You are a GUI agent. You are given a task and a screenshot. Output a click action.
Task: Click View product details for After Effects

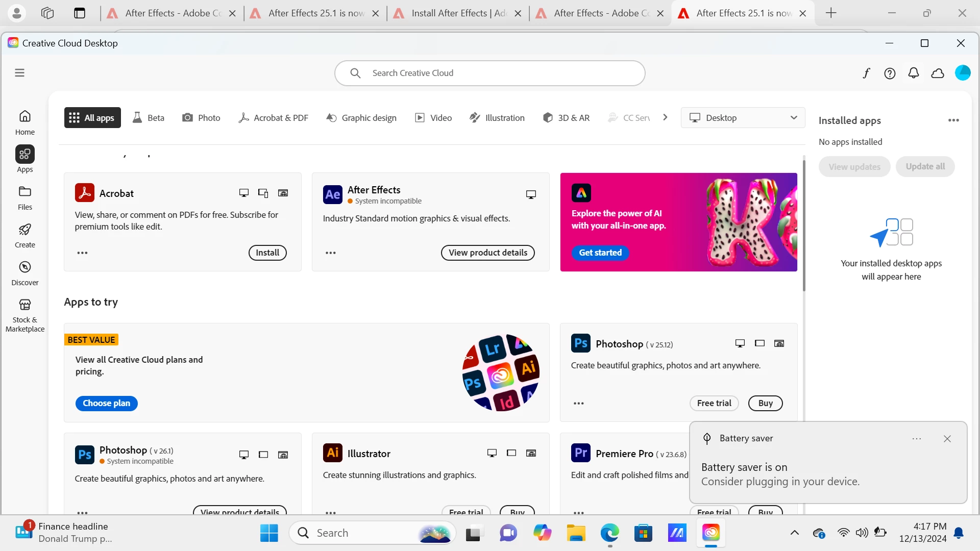pyautogui.click(x=487, y=253)
